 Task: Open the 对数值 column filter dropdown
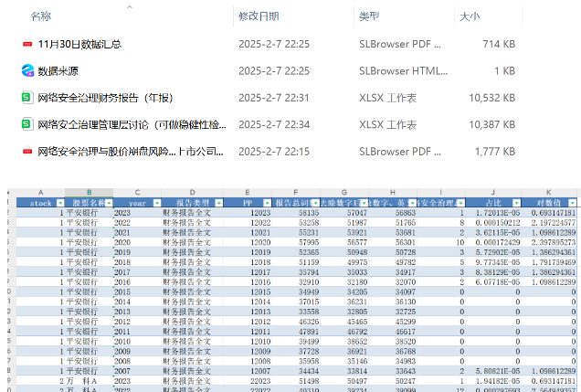click(x=573, y=203)
